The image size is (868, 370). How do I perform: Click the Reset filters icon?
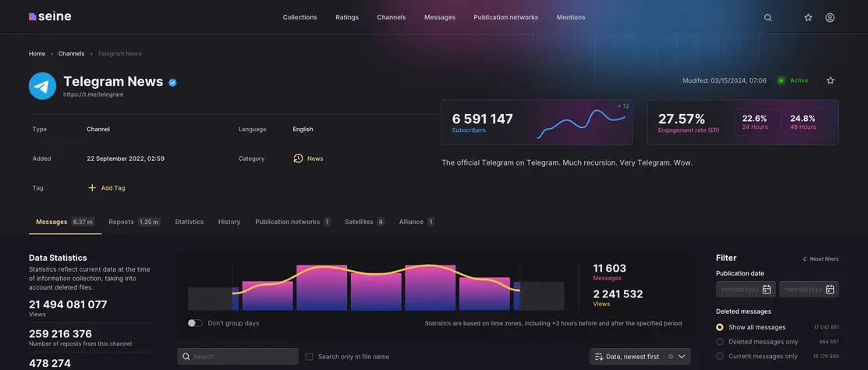tap(806, 258)
